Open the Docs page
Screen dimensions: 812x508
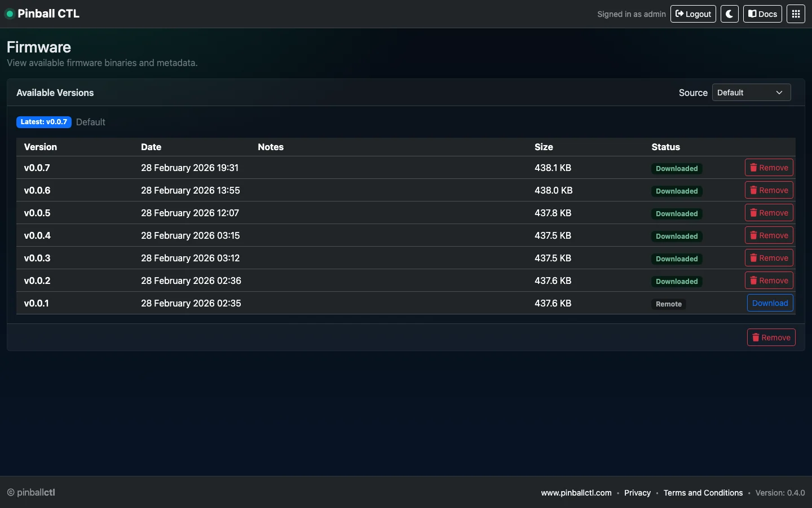762,14
